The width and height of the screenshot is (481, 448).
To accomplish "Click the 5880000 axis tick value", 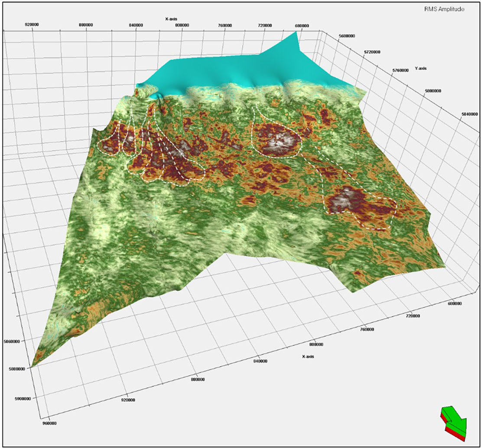I will coord(16,369).
